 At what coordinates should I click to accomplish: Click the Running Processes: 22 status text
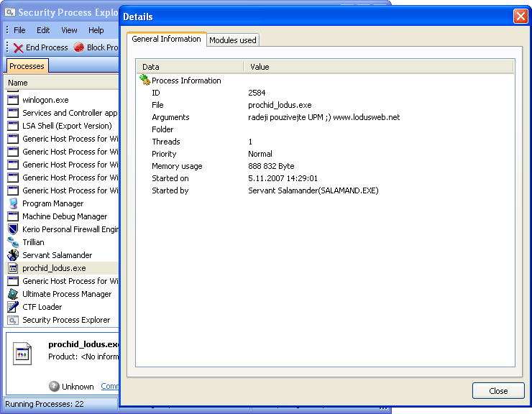(x=45, y=404)
